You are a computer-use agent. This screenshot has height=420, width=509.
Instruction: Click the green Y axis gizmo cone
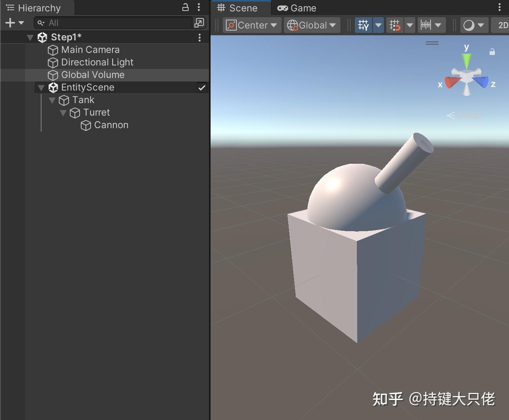pos(467,61)
